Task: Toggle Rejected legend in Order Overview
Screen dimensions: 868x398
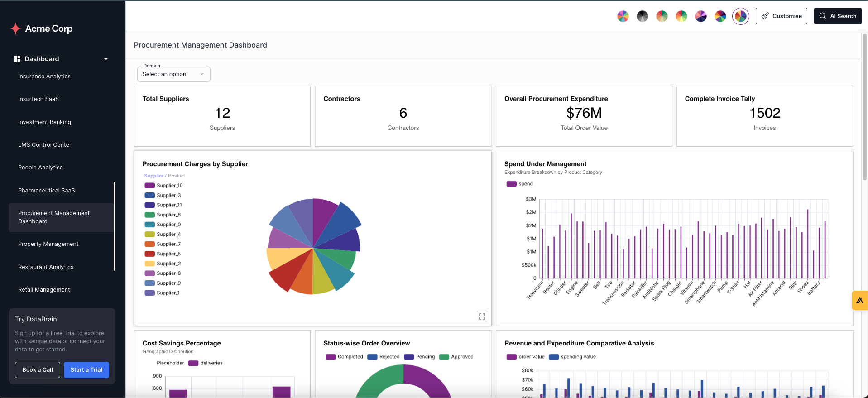Action: pyautogui.click(x=384, y=357)
